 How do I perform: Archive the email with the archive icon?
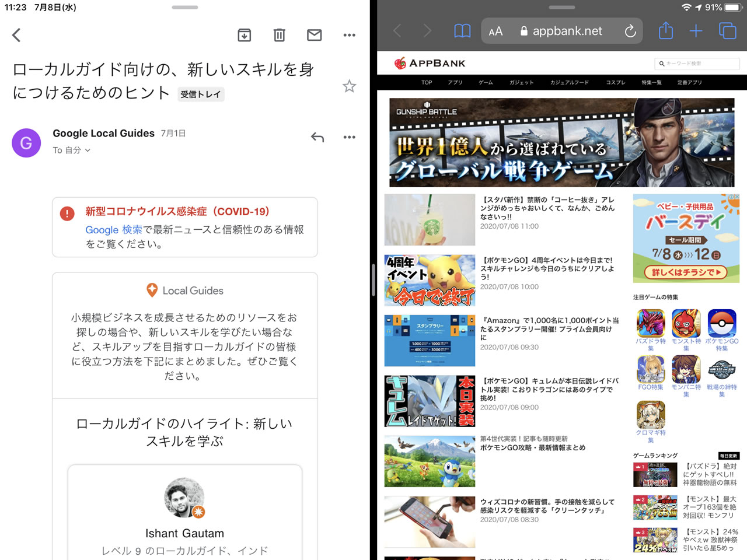245,35
